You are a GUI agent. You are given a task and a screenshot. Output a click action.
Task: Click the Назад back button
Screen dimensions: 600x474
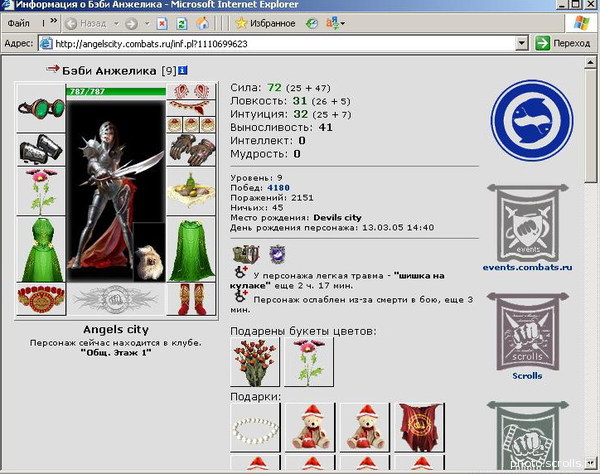point(86,24)
